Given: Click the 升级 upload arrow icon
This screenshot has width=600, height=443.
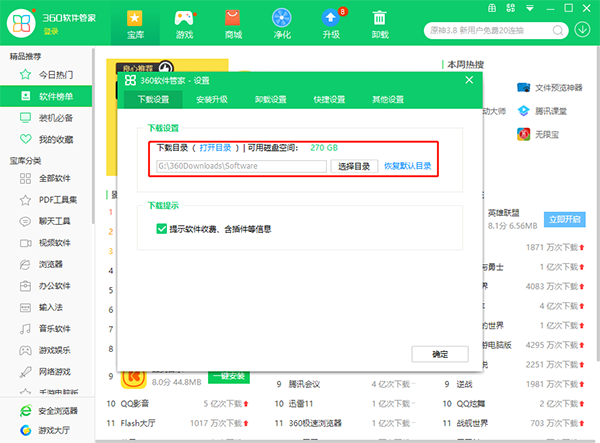Looking at the screenshot, I should click(x=331, y=18).
